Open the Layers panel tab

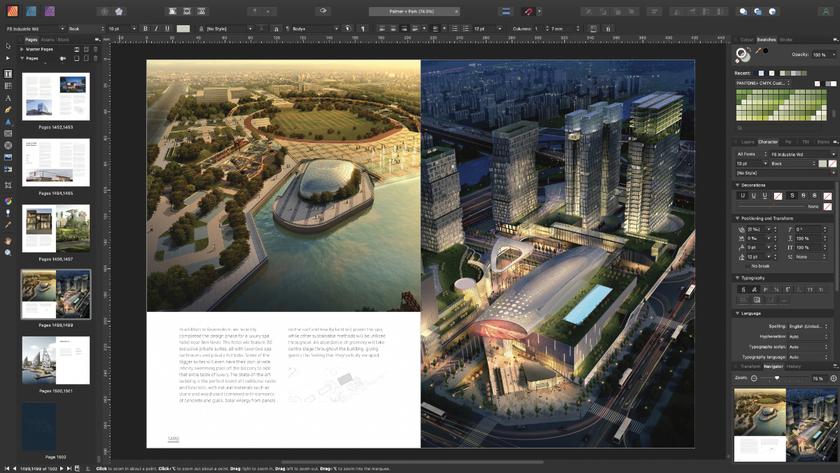point(747,142)
